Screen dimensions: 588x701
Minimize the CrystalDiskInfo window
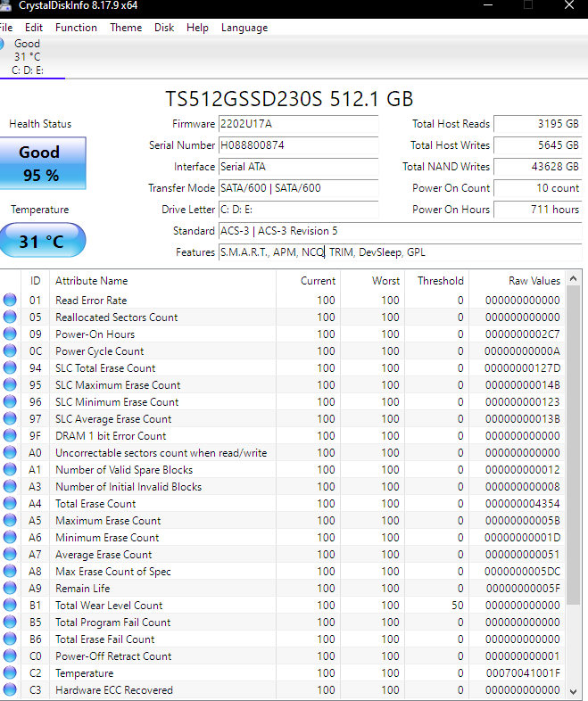point(488,5)
